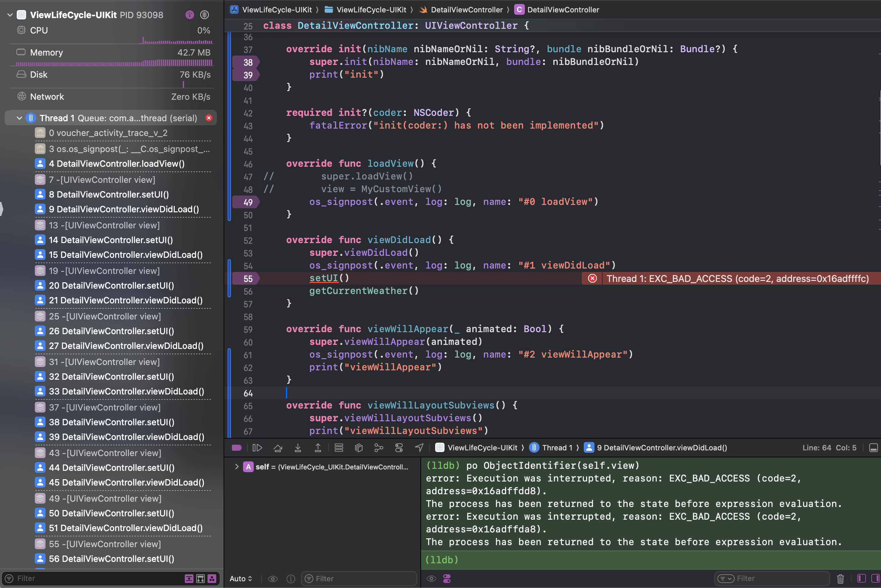The height and width of the screenshot is (588, 881).
Task: Click the Step Into debug icon
Action: point(298,448)
